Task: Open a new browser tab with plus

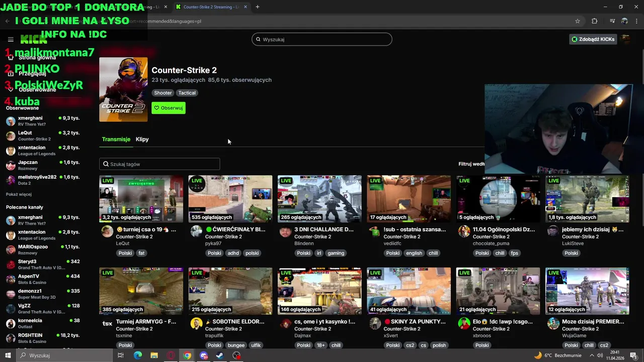Action: tap(257, 7)
